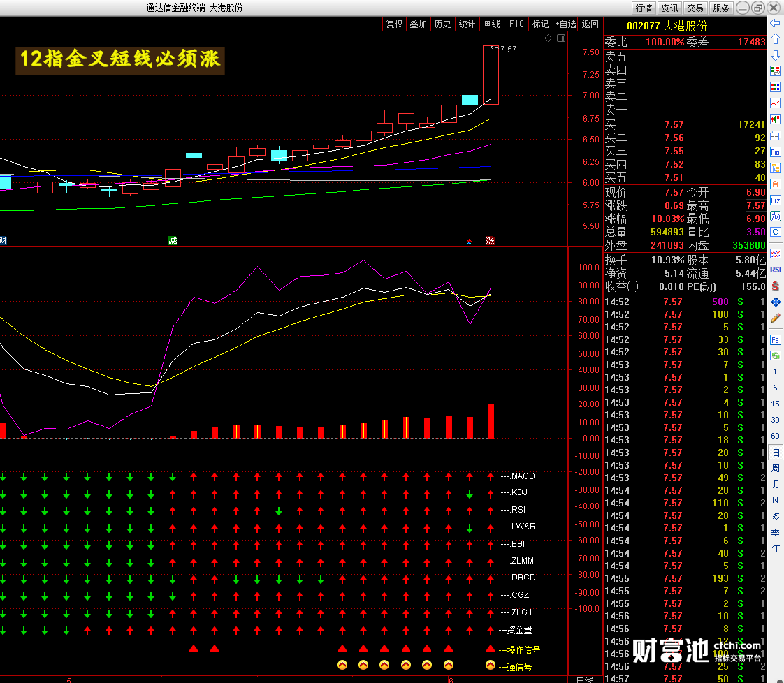This screenshot has width=784, height=683.
Task: Open the 行情 menu in title bar
Action: [x=644, y=8]
